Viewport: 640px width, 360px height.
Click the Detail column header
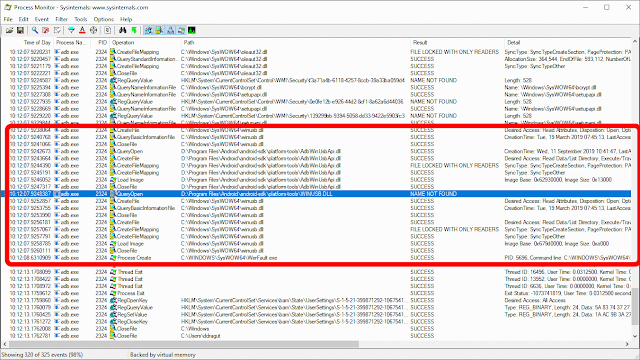coord(514,42)
